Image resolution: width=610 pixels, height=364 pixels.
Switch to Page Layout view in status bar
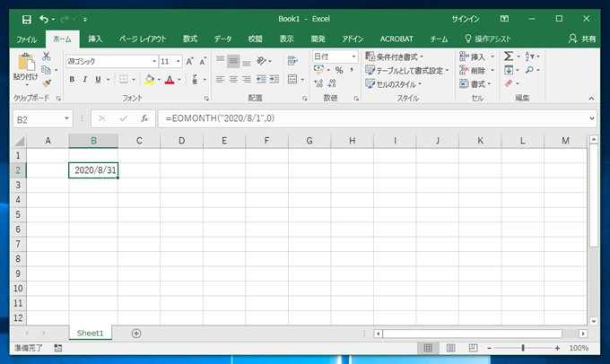click(450, 348)
